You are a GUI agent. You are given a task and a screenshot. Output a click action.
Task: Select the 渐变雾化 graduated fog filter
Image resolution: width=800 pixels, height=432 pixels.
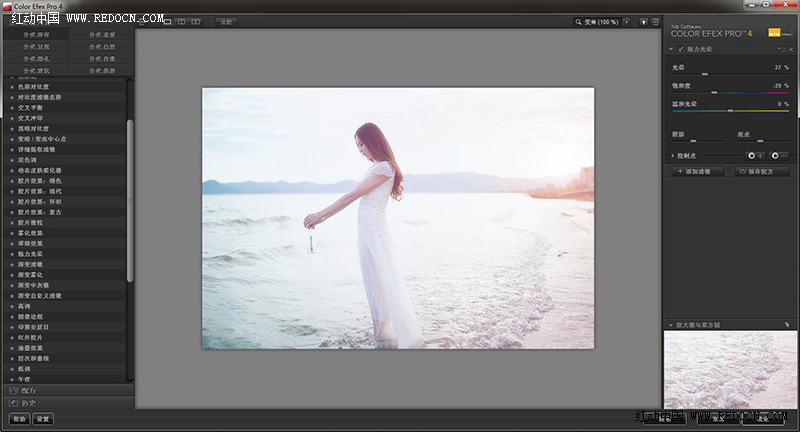pyautogui.click(x=65, y=274)
